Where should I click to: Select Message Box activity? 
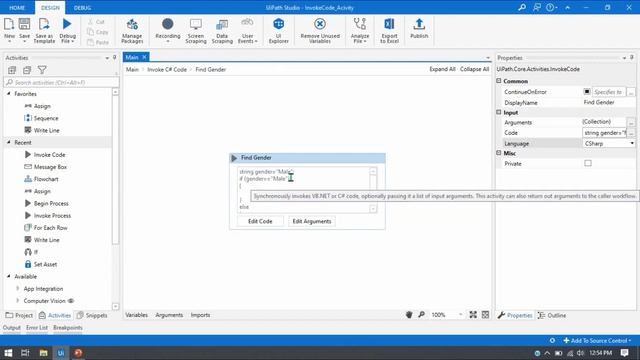[50, 167]
